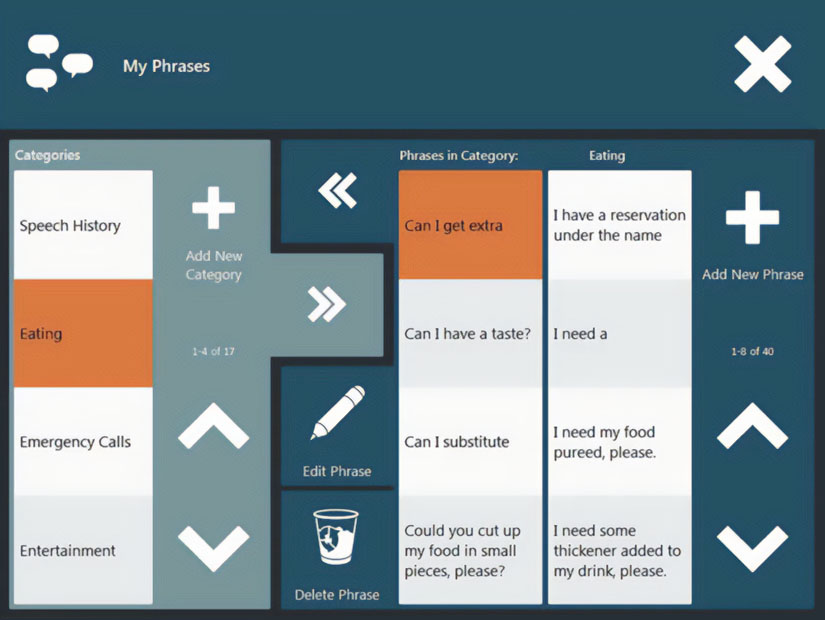The width and height of the screenshot is (825, 620).
Task: Show next phrases with down chevron
Action: tap(752, 548)
